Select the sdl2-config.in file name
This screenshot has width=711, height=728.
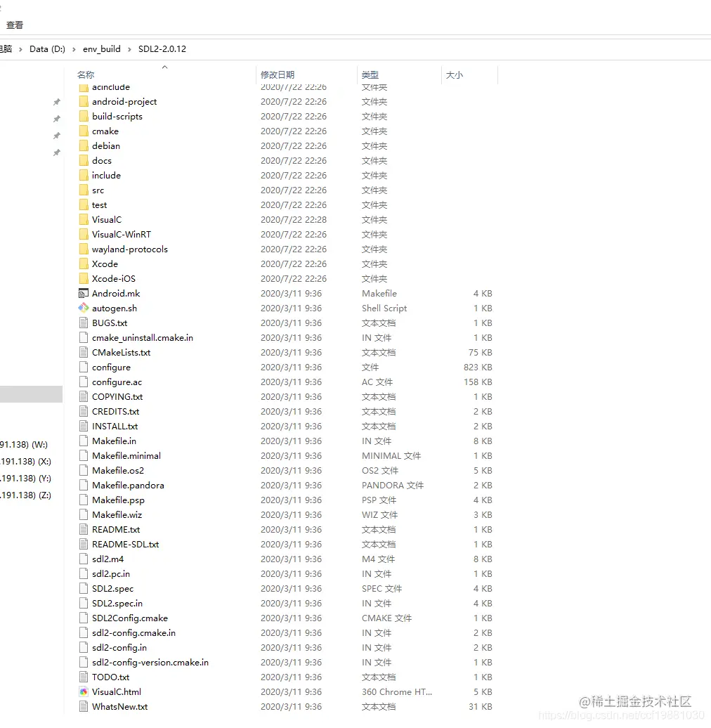point(119,648)
